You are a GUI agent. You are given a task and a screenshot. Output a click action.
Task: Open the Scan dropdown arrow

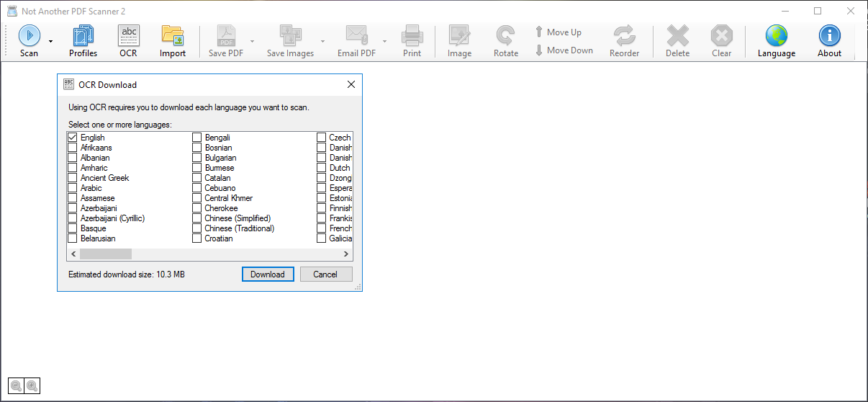[x=50, y=41]
